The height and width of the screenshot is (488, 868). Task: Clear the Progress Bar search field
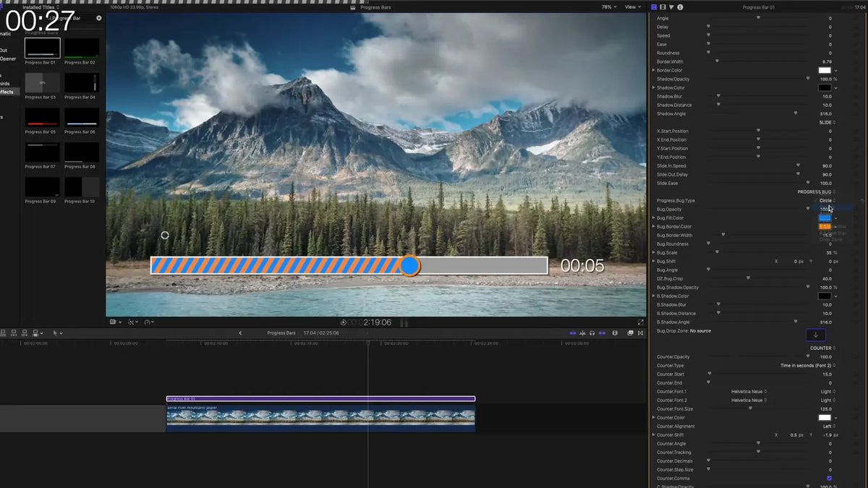pyautogui.click(x=99, y=18)
